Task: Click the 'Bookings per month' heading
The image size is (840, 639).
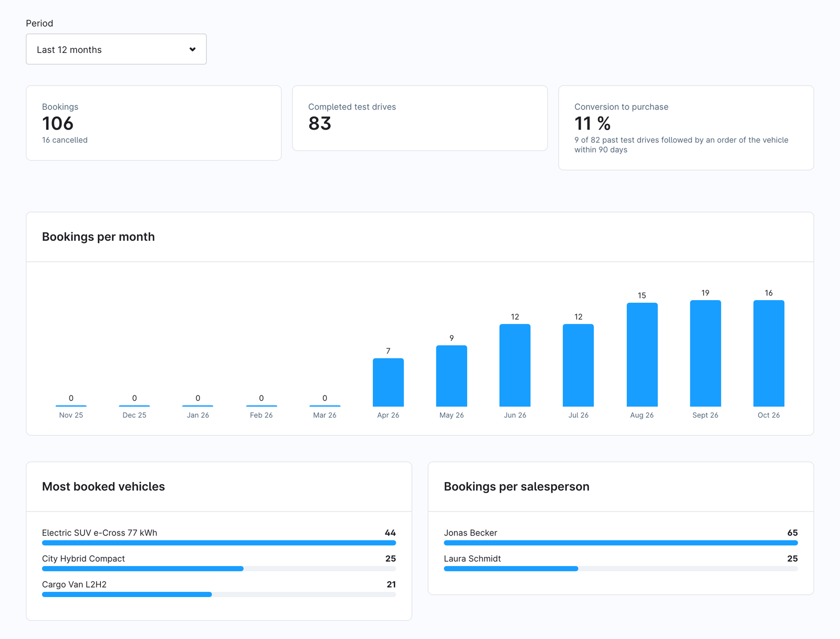Action: [98, 237]
